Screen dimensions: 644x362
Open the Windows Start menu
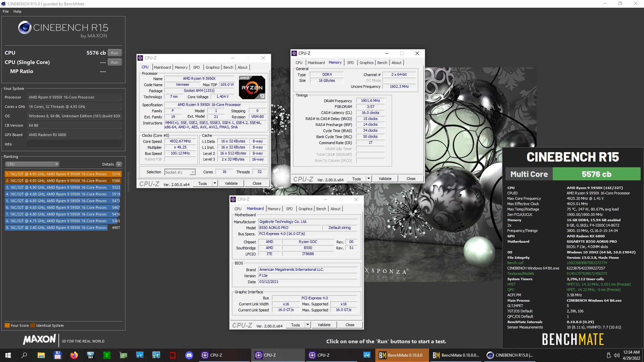coord(8,355)
